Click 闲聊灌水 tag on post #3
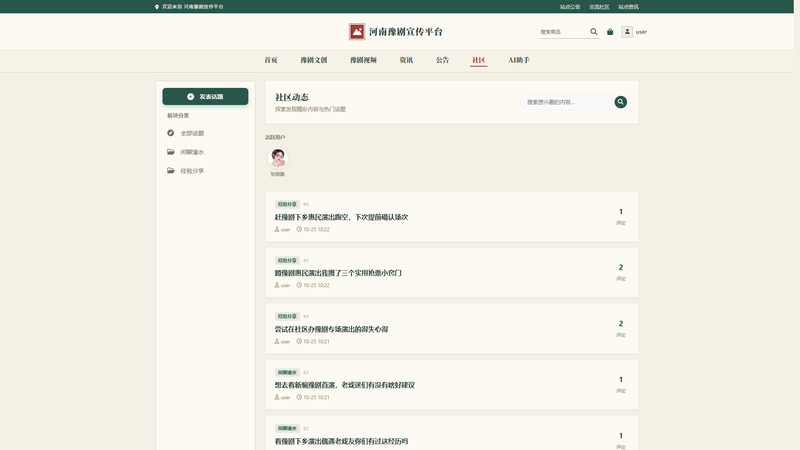800x450 pixels. tap(287, 372)
